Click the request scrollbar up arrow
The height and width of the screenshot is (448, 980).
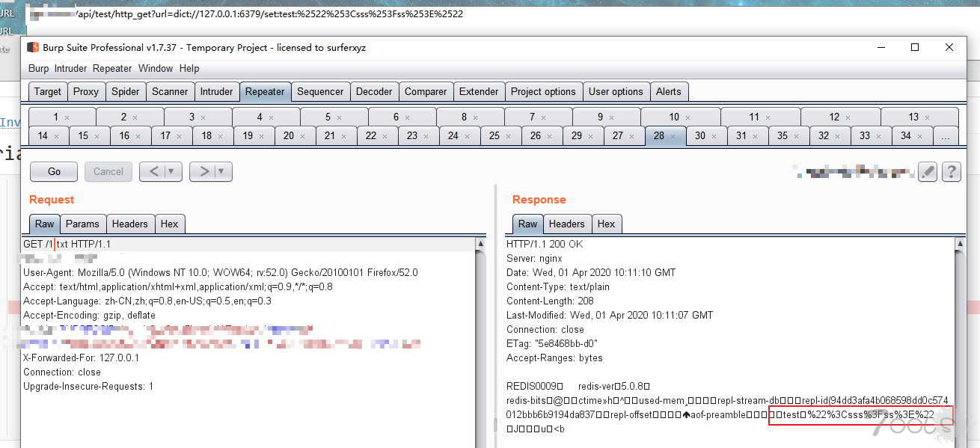coord(480,244)
